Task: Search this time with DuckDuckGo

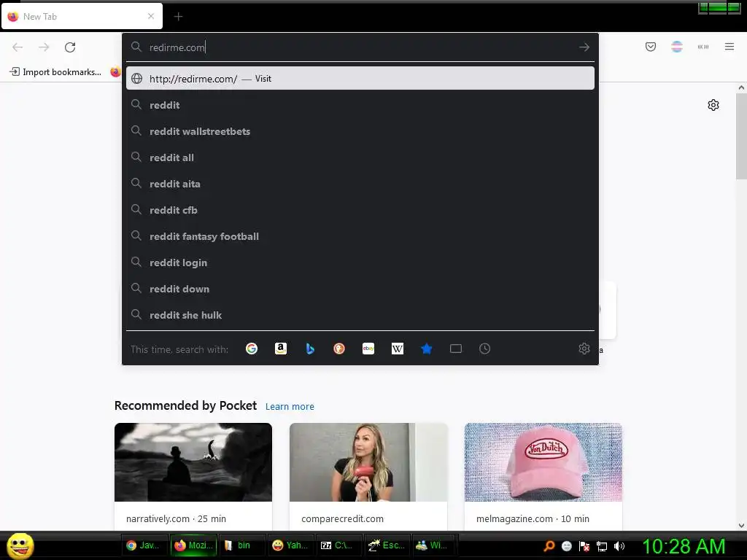Action: pyautogui.click(x=339, y=349)
